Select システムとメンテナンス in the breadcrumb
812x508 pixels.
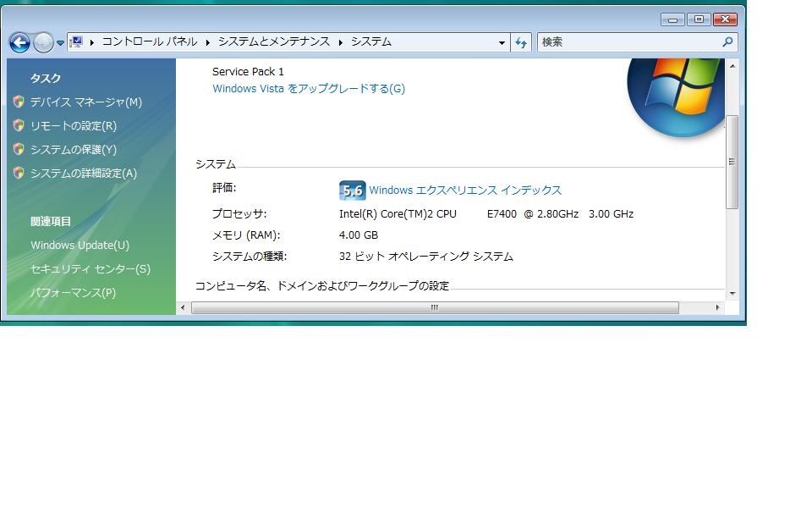[274, 41]
